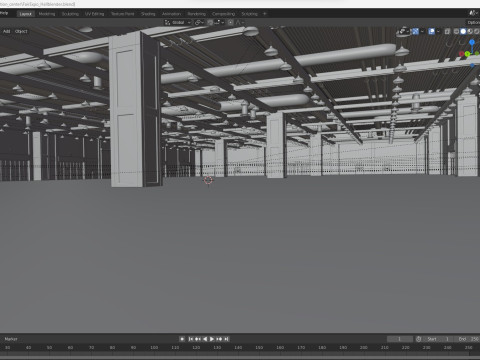
Task: Switch to wireframe viewport shading
Action: coord(456,31)
